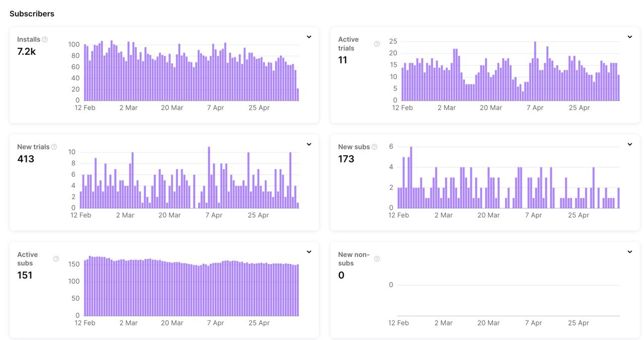Open the New subs card dropdown chevron
This screenshot has width=644, height=340.
[629, 144]
